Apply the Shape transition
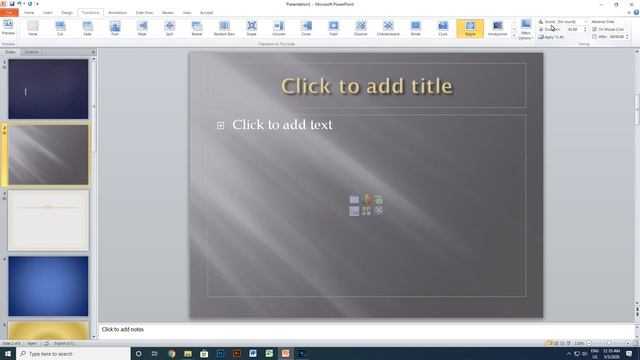The width and height of the screenshot is (640, 360). pos(251,28)
